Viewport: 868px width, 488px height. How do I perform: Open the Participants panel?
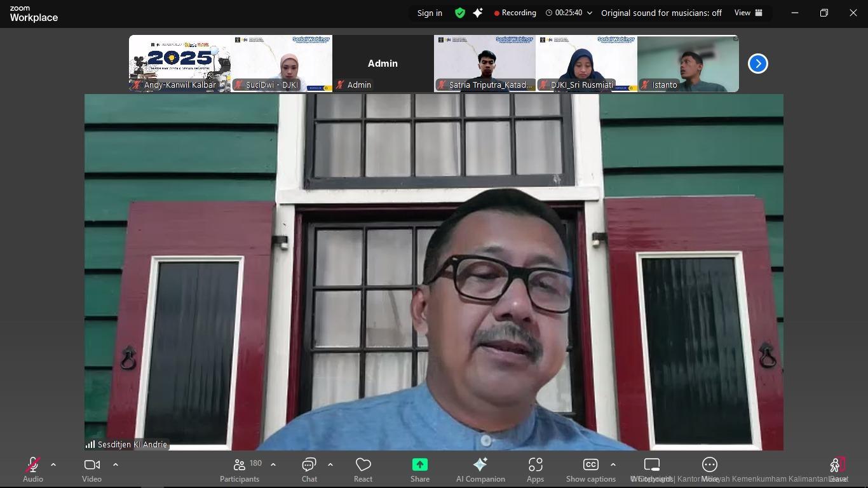pyautogui.click(x=240, y=470)
